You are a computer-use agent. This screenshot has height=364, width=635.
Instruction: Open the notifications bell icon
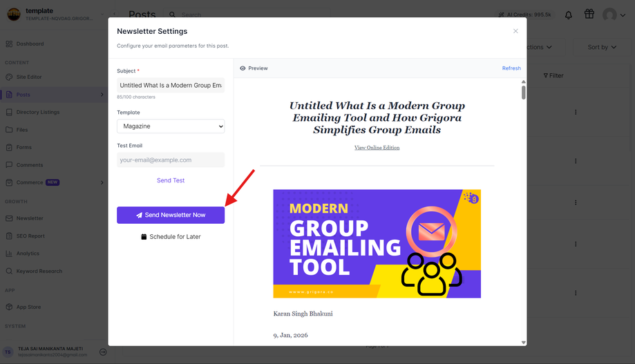point(569,15)
